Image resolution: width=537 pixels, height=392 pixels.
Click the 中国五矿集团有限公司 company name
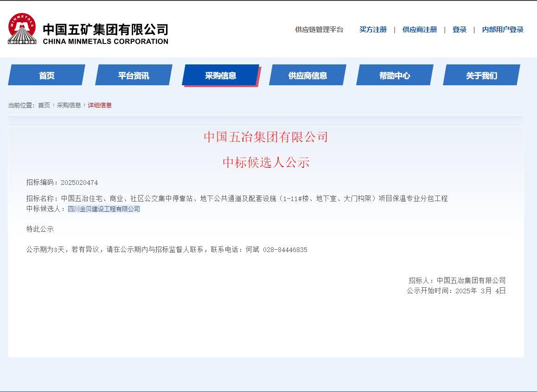pyautogui.click(x=105, y=29)
